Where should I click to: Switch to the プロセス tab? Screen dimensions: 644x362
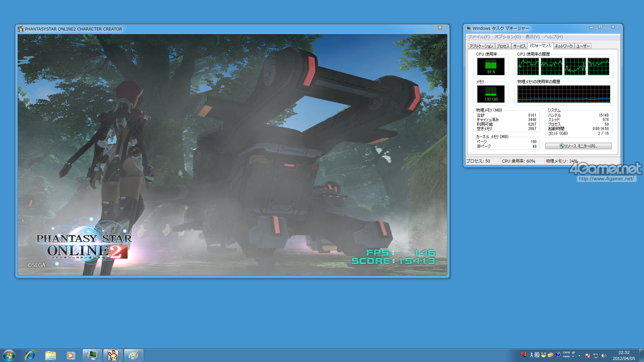coord(503,46)
